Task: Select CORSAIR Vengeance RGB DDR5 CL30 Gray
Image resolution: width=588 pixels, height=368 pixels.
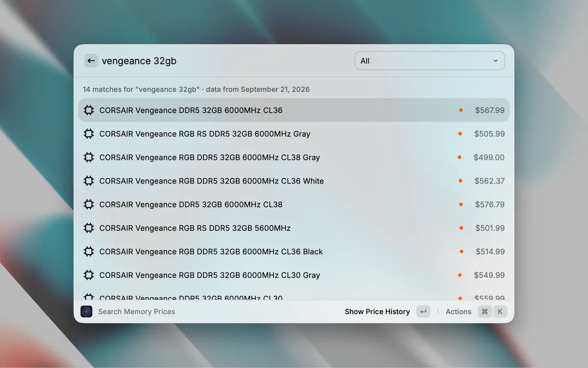Action: tap(294, 275)
